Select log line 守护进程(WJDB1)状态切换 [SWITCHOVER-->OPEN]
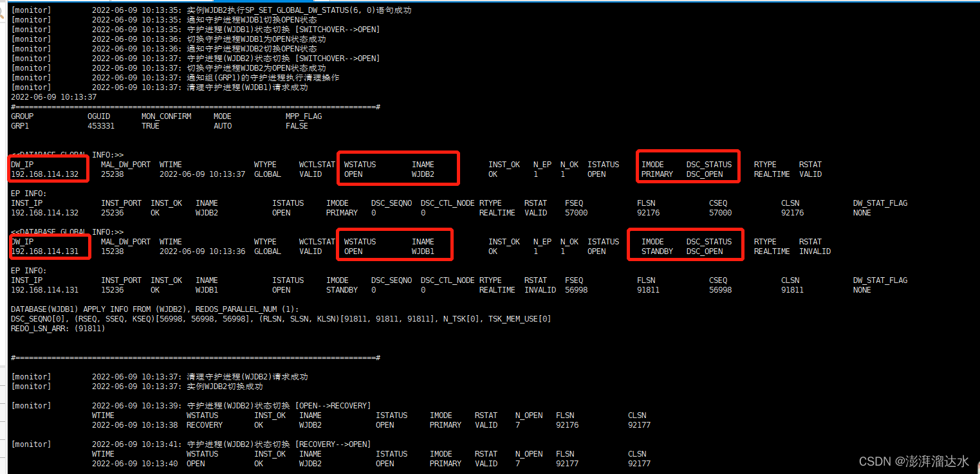 283,30
